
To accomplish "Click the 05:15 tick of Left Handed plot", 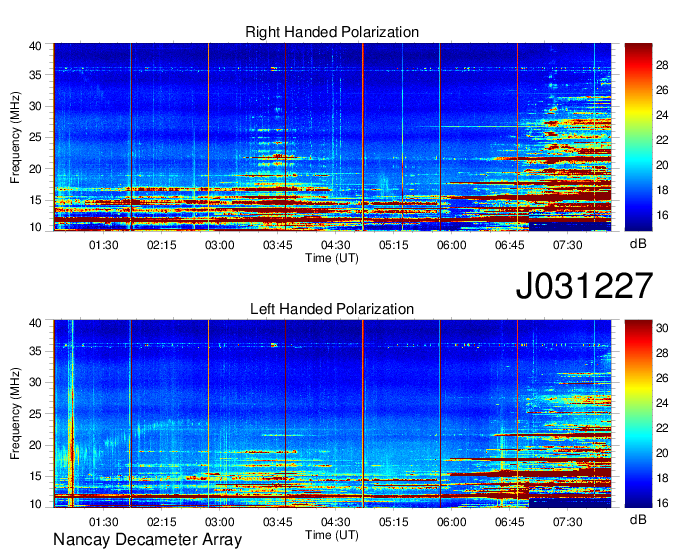I will [x=394, y=522].
